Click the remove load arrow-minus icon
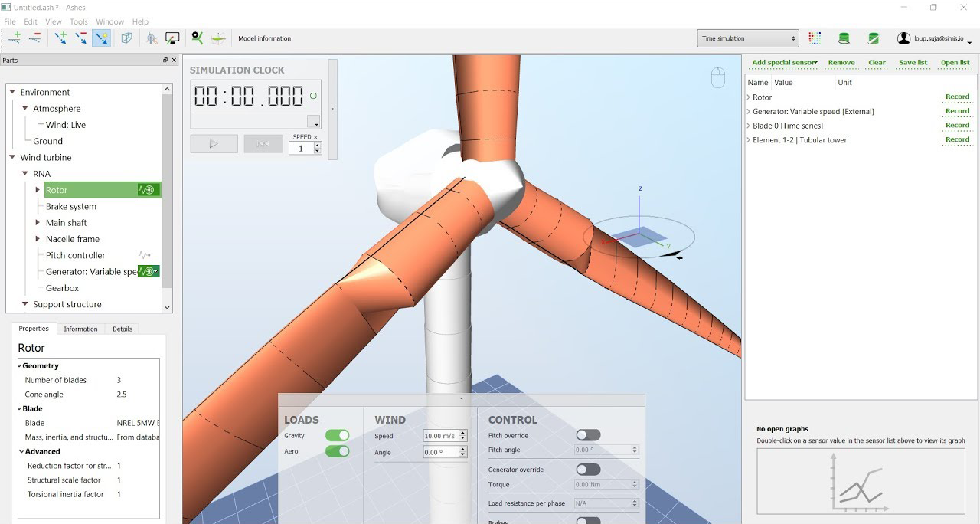 pos(80,38)
